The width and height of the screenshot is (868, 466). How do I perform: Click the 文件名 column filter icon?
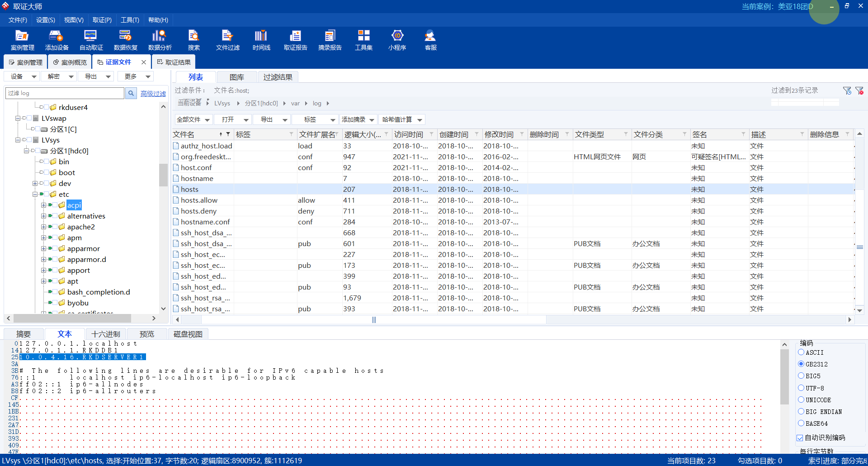coord(228,134)
